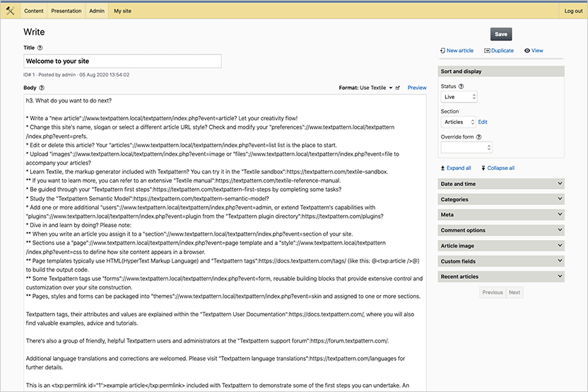Viewport: 588px width, 392px height.
Task: Click the Textile help external link icon
Action: pos(397,88)
